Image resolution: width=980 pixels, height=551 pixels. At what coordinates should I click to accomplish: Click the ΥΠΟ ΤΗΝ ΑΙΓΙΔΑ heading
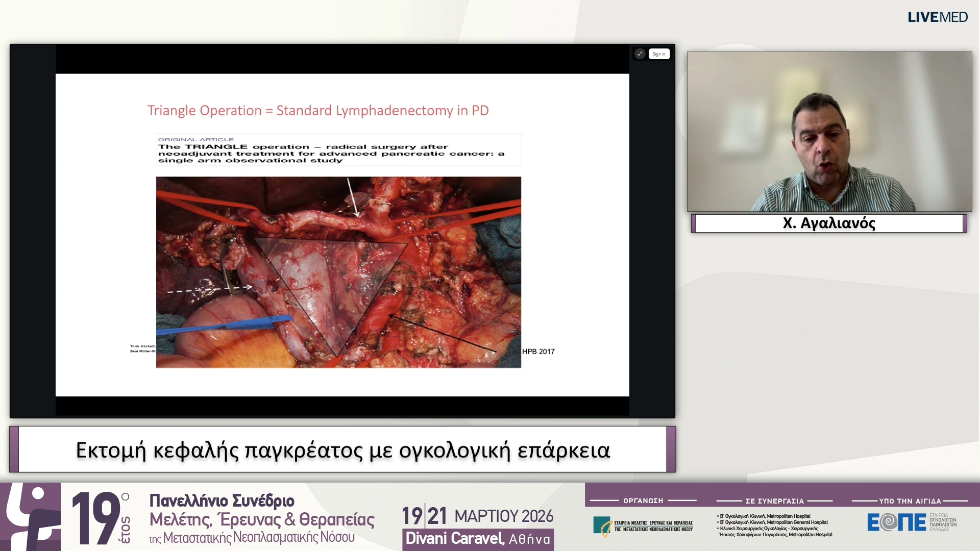point(910,501)
